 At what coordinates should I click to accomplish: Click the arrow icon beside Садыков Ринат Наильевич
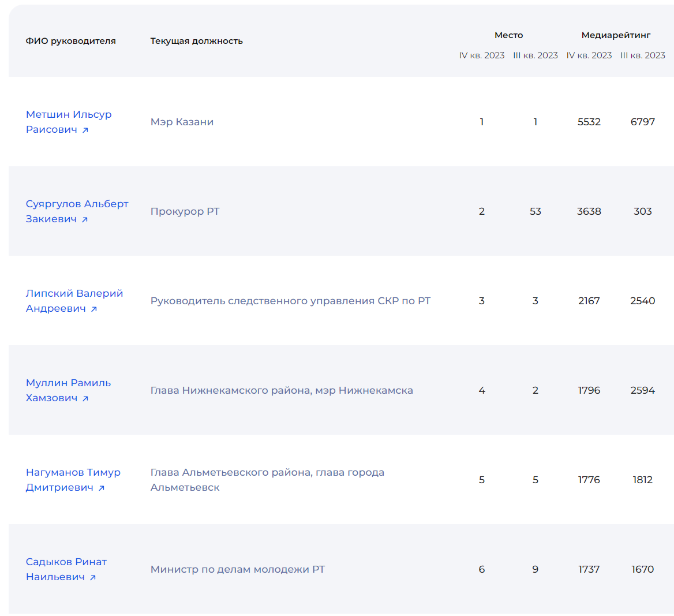[x=93, y=578]
